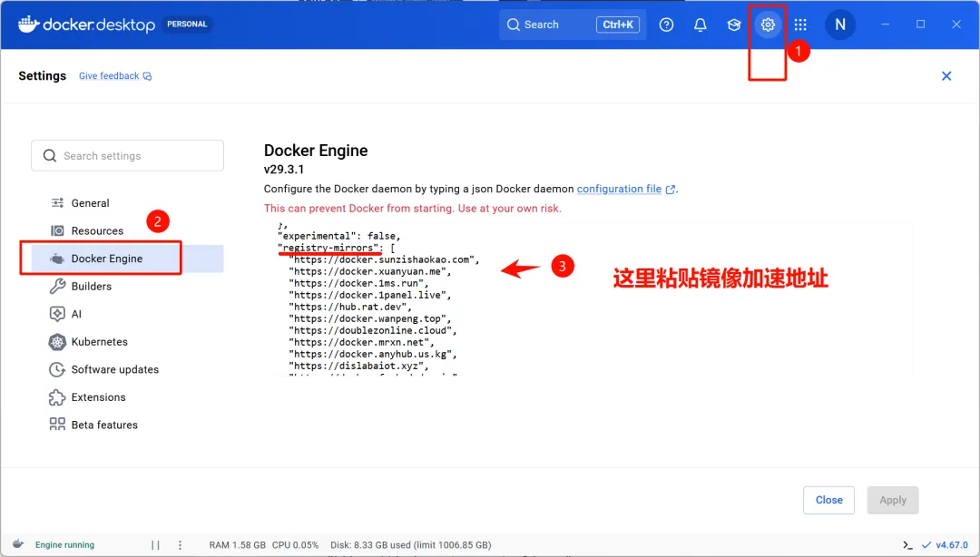Image resolution: width=980 pixels, height=557 pixels.
Task: Pause the engine with the pause icon
Action: [x=156, y=545]
